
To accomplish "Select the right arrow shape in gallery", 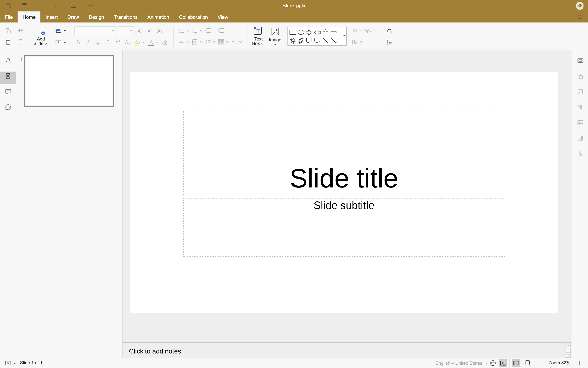I will [309, 32].
